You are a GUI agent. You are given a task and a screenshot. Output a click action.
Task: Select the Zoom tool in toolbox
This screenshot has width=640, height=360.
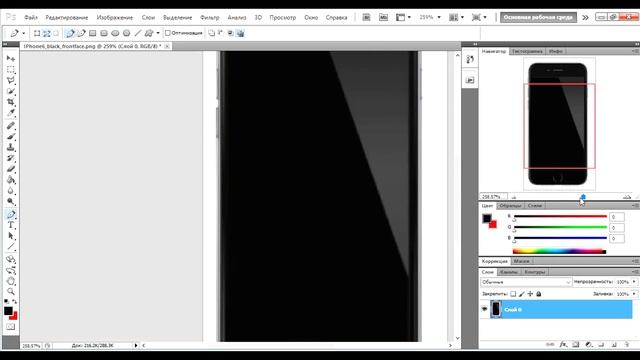coord(11,291)
